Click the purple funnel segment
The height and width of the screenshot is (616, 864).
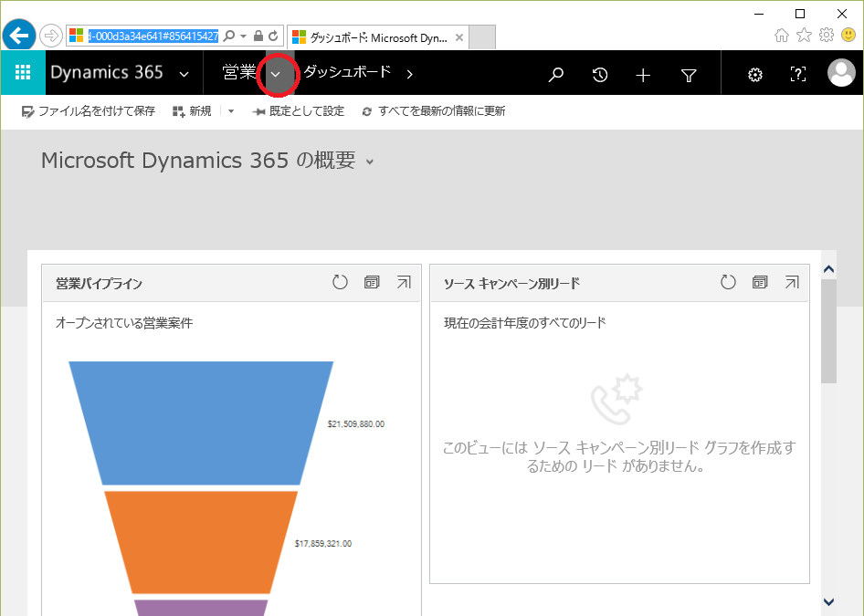(x=201, y=608)
